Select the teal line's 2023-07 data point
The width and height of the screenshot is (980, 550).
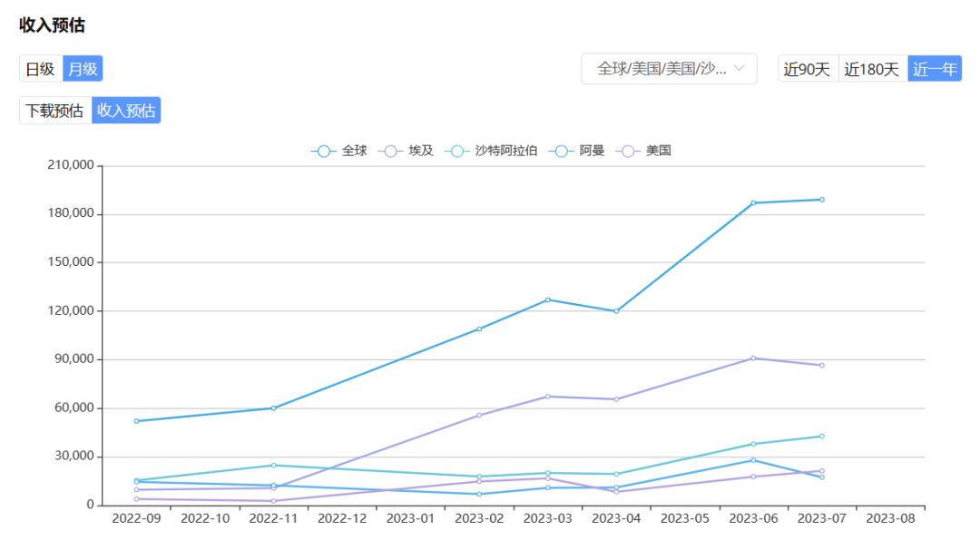822,437
